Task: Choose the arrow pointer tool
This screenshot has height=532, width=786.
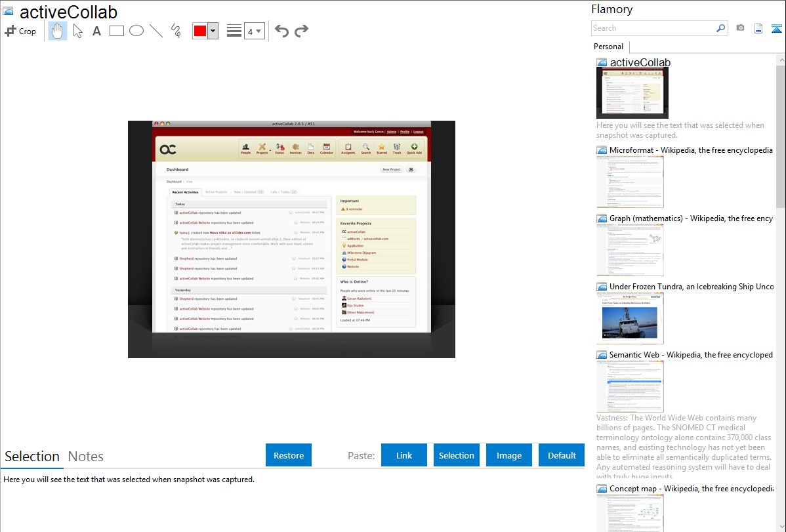Action: pos(77,31)
